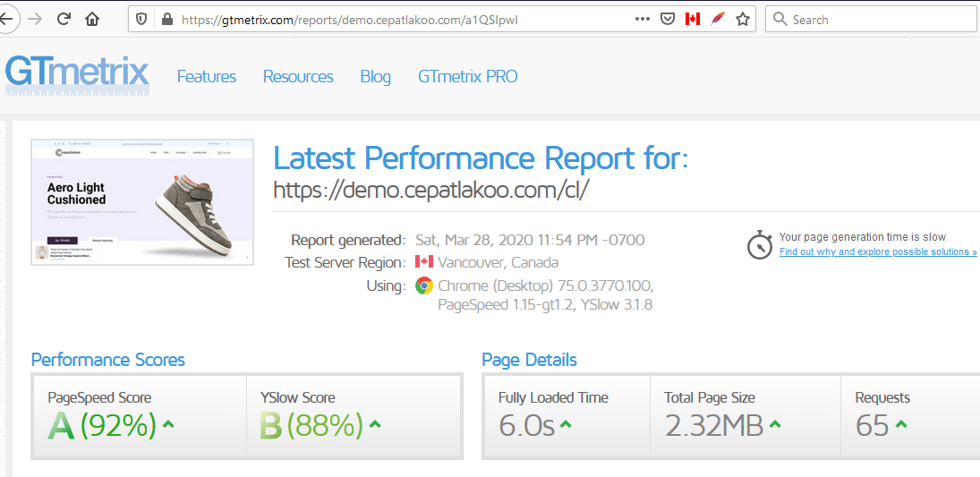Click 'Find out why and explore possible solutions'
This screenshot has width=980, height=477.
(x=878, y=252)
